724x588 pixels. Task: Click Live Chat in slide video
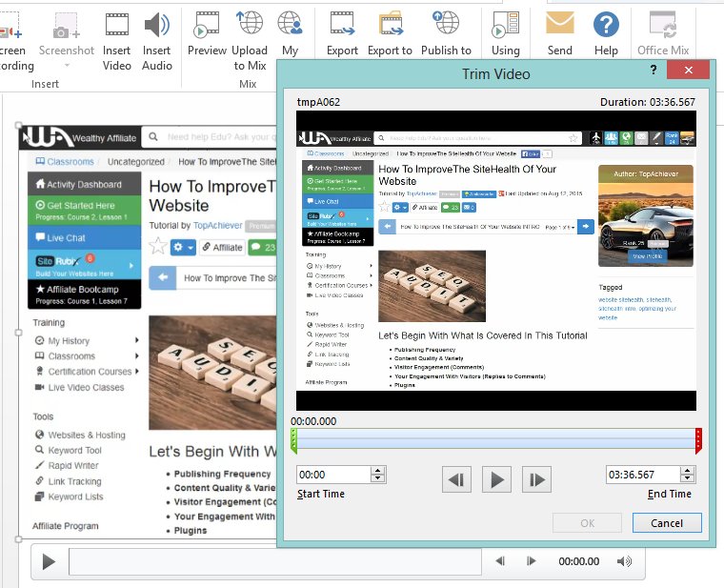(84, 237)
